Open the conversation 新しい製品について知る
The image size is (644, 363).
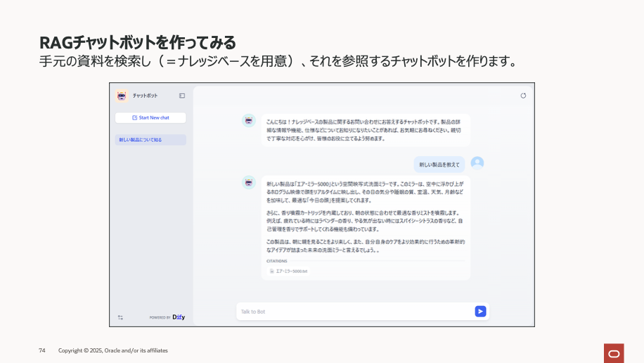coord(150,140)
